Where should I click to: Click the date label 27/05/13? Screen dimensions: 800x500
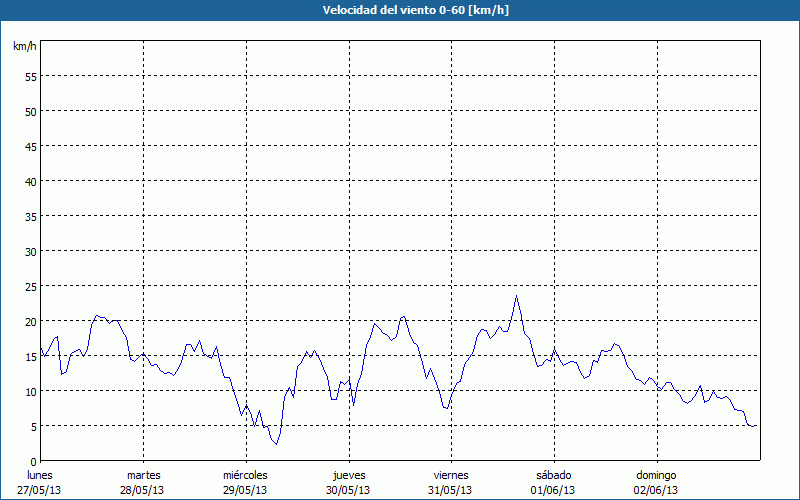[39, 490]
